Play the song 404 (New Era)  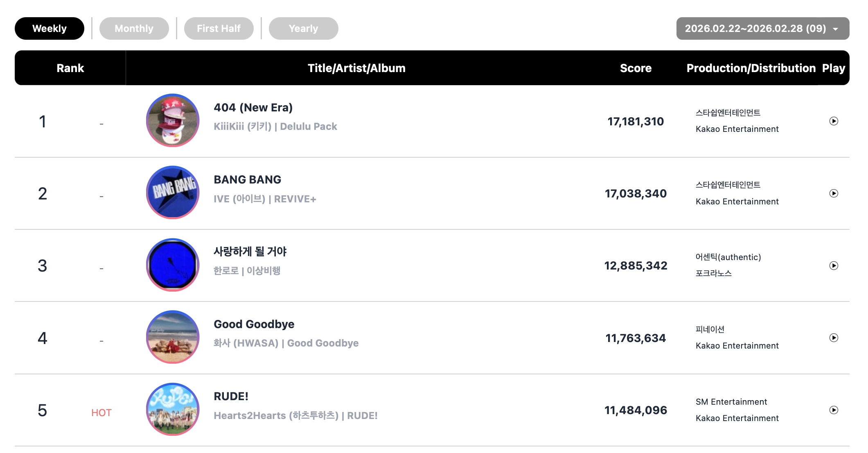click(x=833, y=121)
